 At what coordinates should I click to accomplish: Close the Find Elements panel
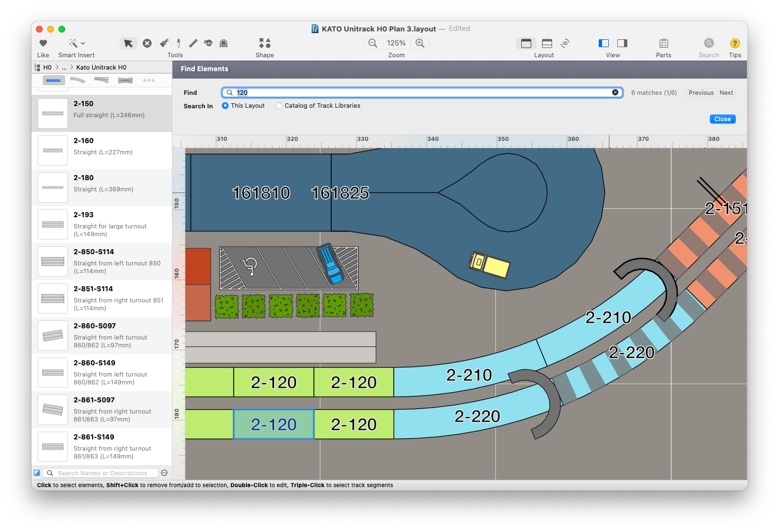click(x=722, y=119)
